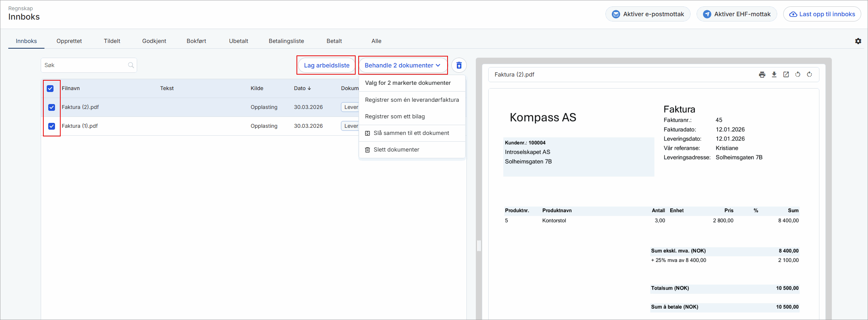
Task: Choose Registrer som én leverandørfaktura
Action: 412,100
